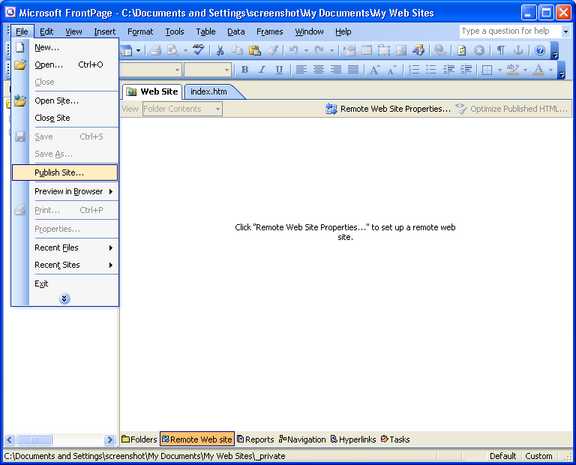Click the Increase Indent icon
576x465 pixels.
467,69
